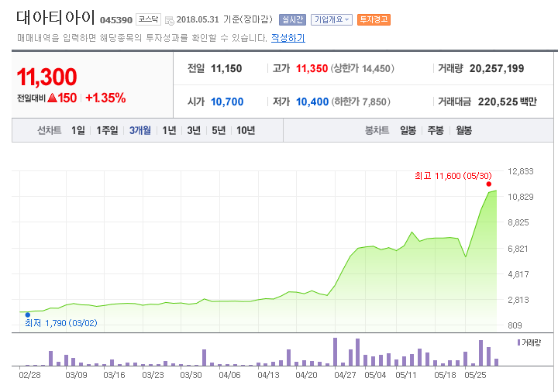Click the 최고 11,600 (05/30) label
This screenshot has height=392, width=558.
click(453, 176)
